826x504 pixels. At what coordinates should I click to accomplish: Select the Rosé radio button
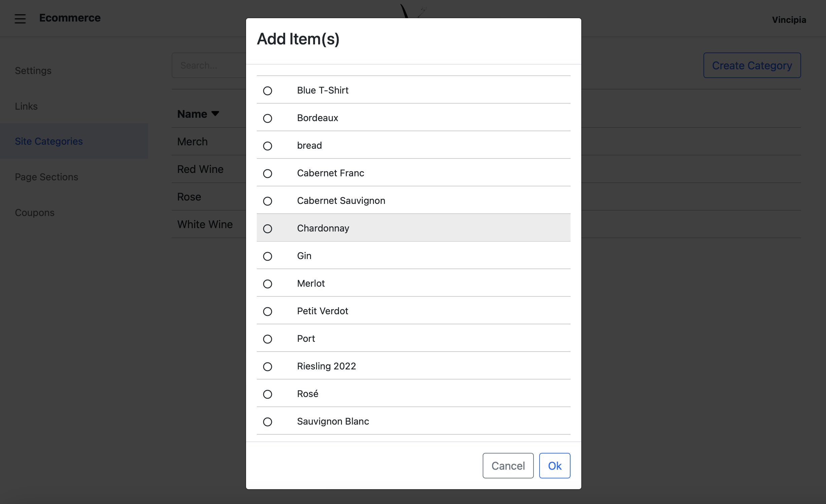click(268, 394)
